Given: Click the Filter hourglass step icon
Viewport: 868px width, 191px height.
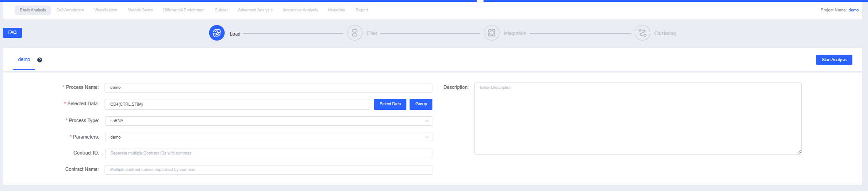Looking at the screenshot, I should click(354, 33).
